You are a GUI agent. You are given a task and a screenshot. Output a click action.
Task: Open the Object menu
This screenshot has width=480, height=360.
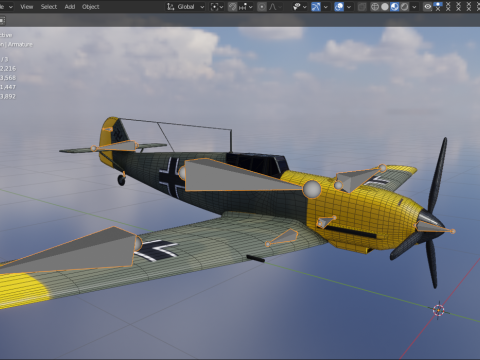91,7
